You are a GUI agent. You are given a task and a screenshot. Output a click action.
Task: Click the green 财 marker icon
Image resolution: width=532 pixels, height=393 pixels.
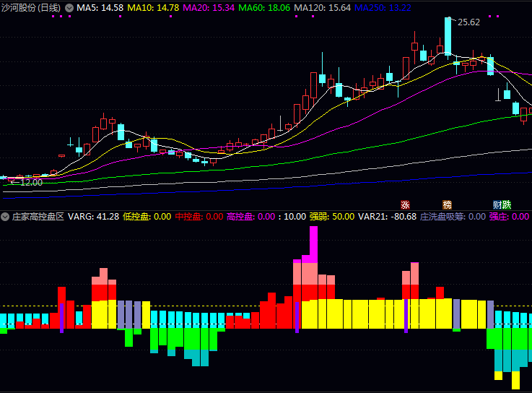pyautogui.click(x=497, y=204)
